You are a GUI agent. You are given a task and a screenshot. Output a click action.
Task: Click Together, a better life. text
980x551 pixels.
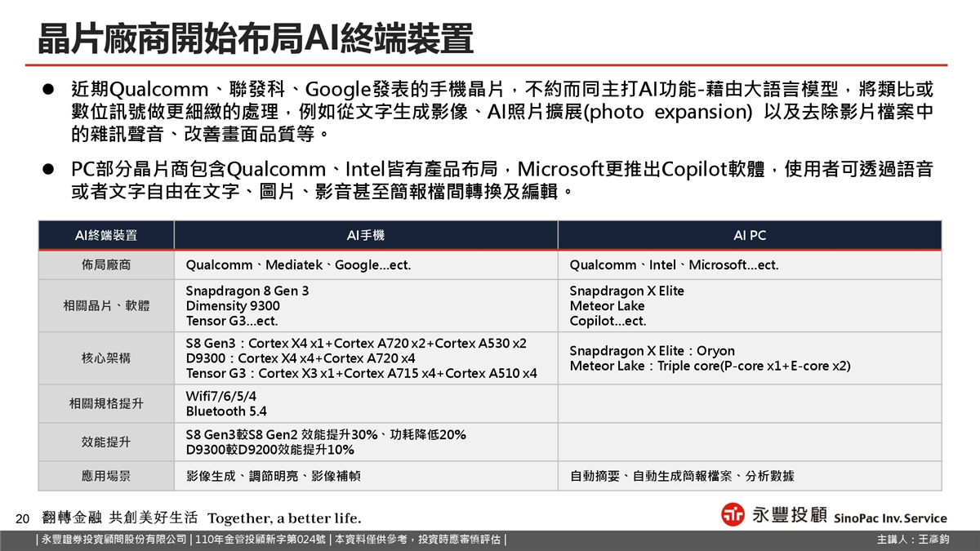pyautogui.click(x=284, y=518)
